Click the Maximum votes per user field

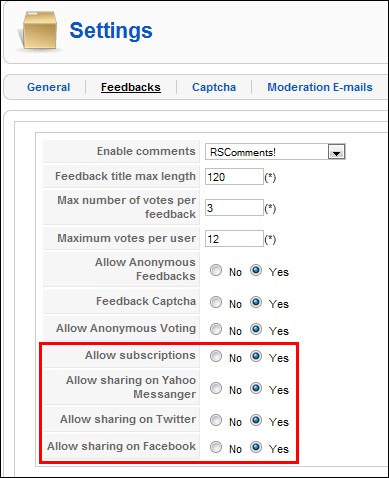[234, 239]
